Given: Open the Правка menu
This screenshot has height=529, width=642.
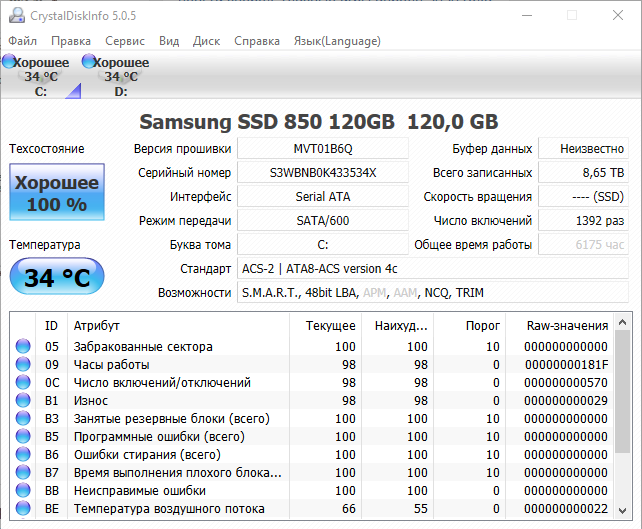Looking at the screenshot, I should (x=71, y=41).
